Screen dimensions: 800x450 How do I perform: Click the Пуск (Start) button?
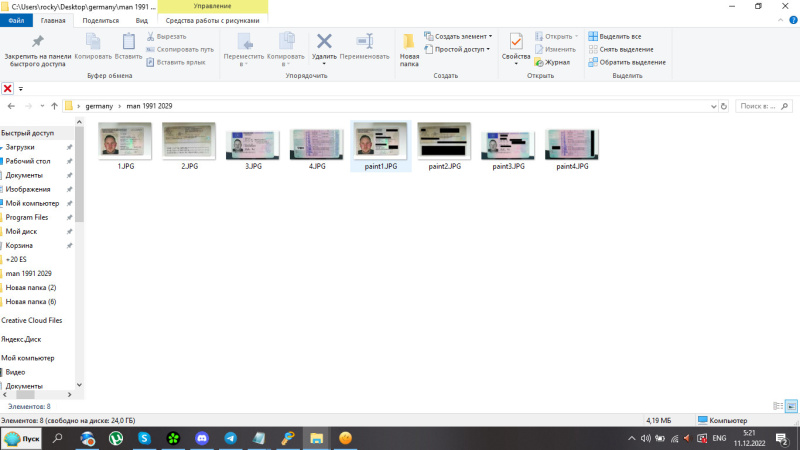[21, 438]
